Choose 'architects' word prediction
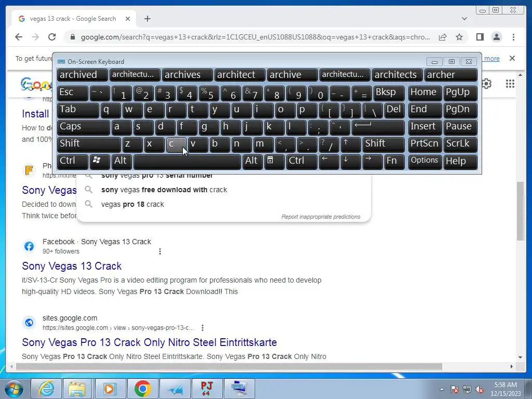 397,75
